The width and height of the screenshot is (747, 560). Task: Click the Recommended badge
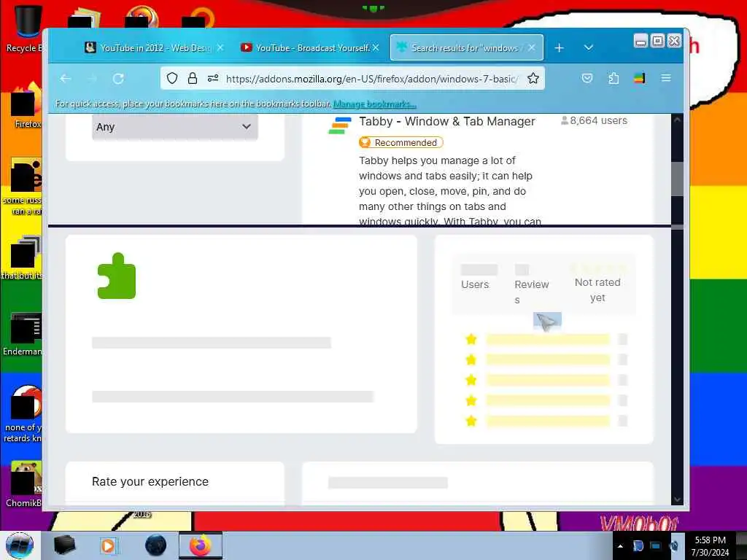pos(401,142)
